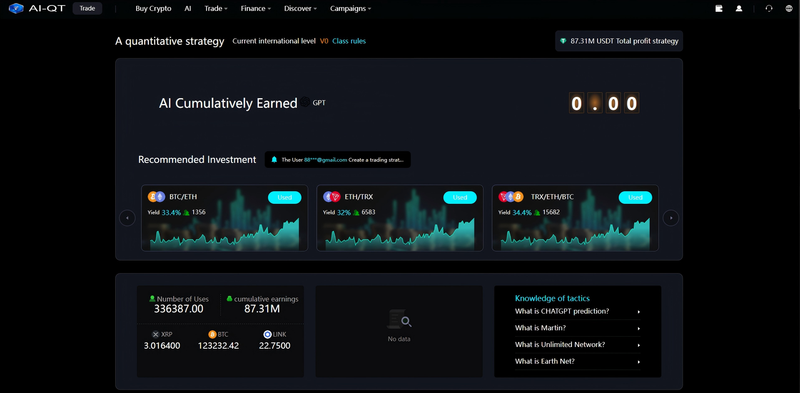Click the Yield 32% value
Viewport: 800px width, 393px height.
click(x=344, y=212)
